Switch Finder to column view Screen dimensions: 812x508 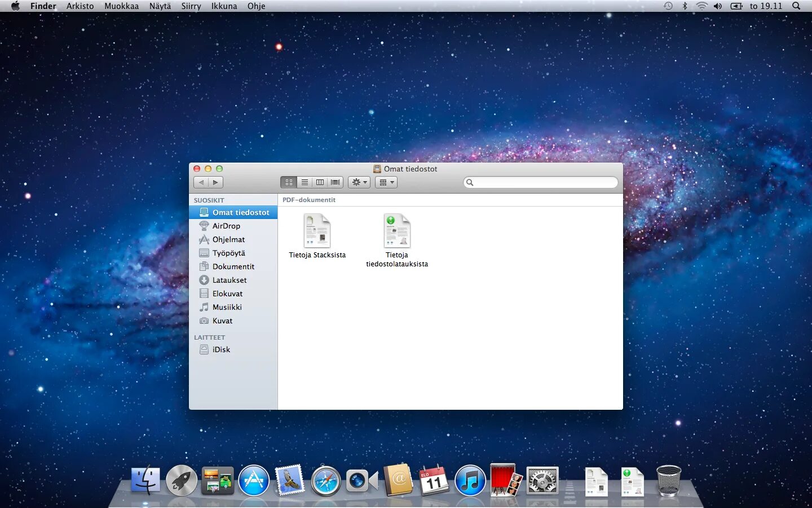pyautogui.click(x=320, y=182)
